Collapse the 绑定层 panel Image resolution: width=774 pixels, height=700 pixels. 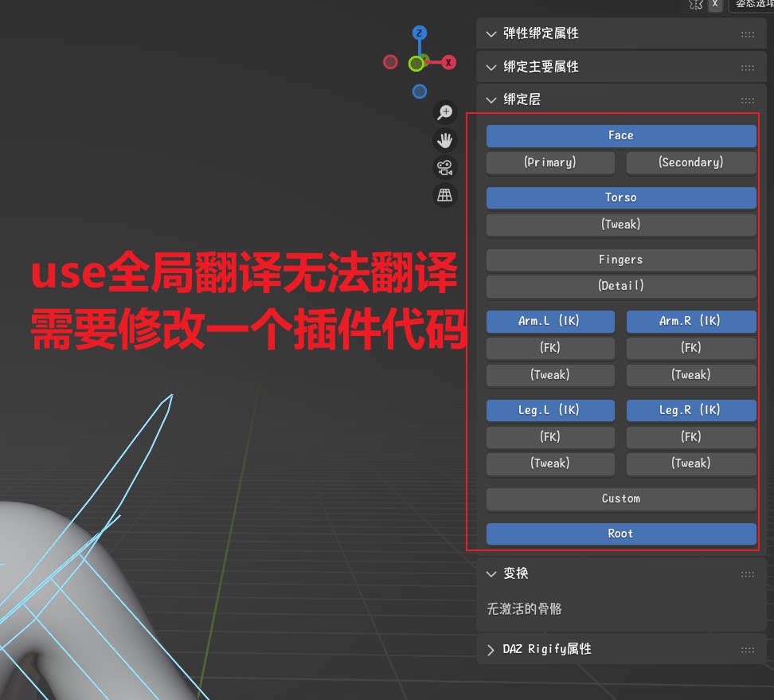tap(491, 100)
